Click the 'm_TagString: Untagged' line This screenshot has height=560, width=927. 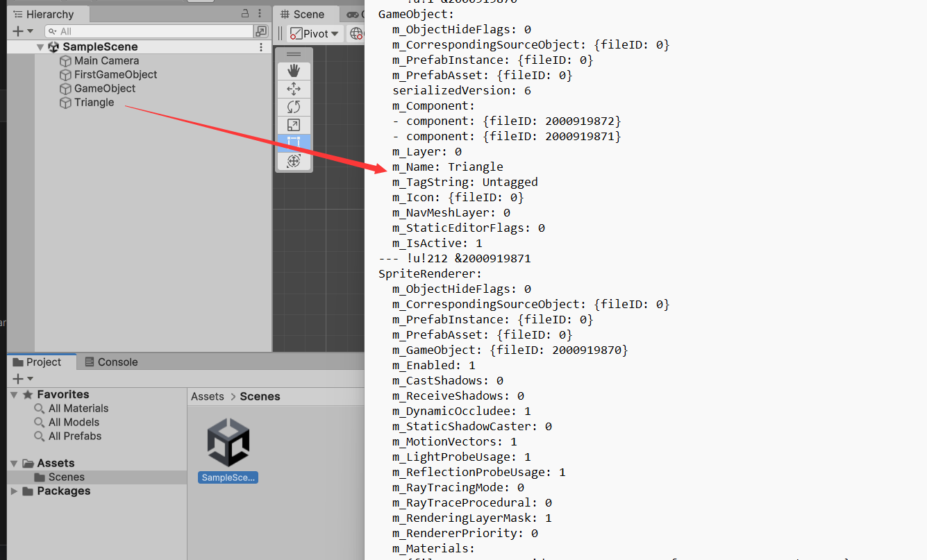pyautogui.click(x=465, y=182)
